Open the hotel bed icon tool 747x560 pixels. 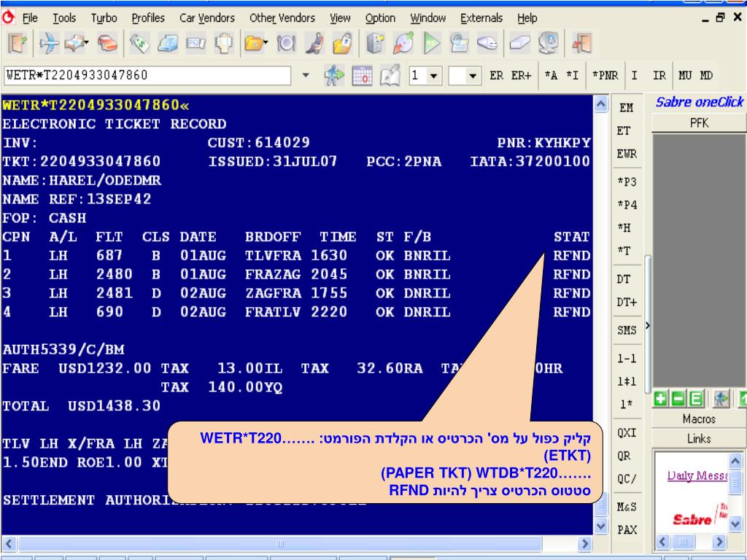coord(74,44)
